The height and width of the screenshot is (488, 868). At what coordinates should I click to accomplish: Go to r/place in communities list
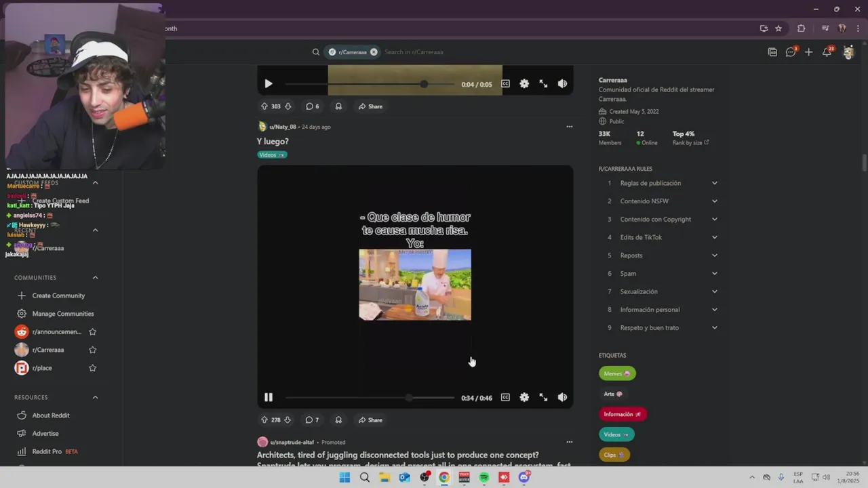(42, 368)
